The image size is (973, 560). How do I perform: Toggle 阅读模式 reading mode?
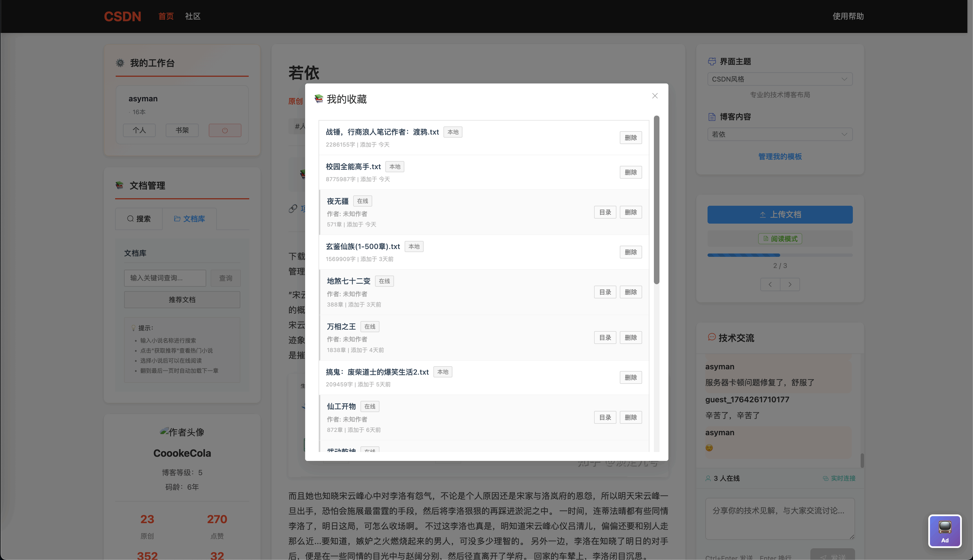780,238
